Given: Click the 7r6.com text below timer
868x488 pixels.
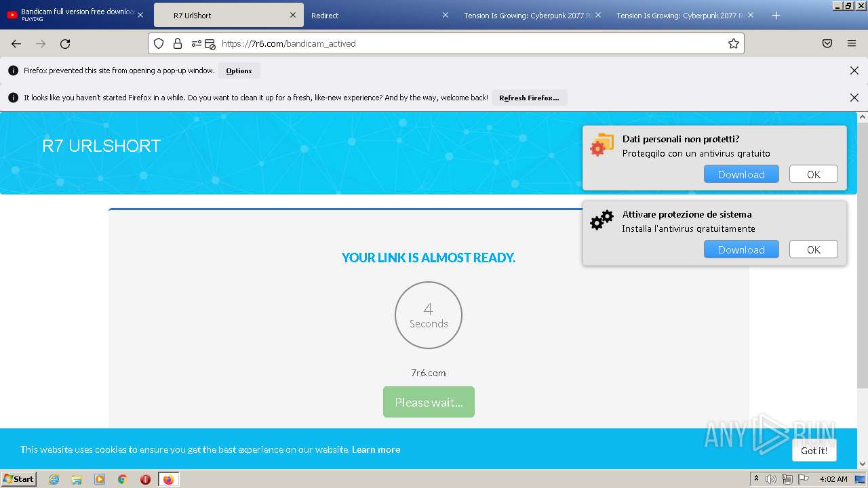Looking at the screenshot, I should click(x=429, y=373).
